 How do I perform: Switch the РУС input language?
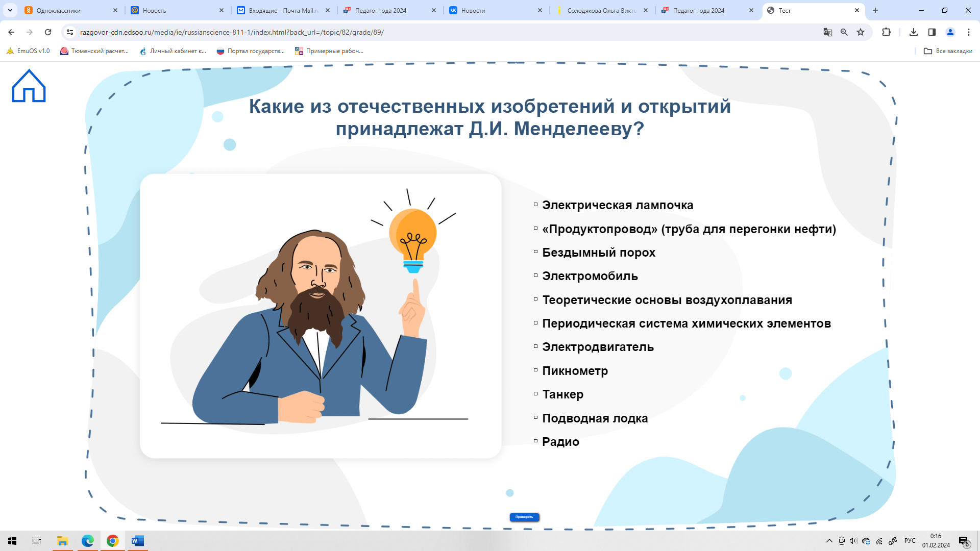click(910, 541)
